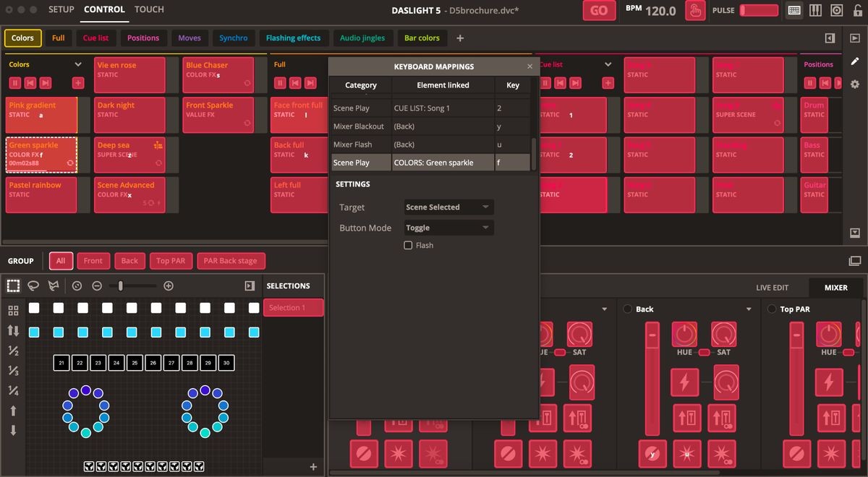Expand the Colors section chevron
Screen dimensions: 868x477
point(78,64)
